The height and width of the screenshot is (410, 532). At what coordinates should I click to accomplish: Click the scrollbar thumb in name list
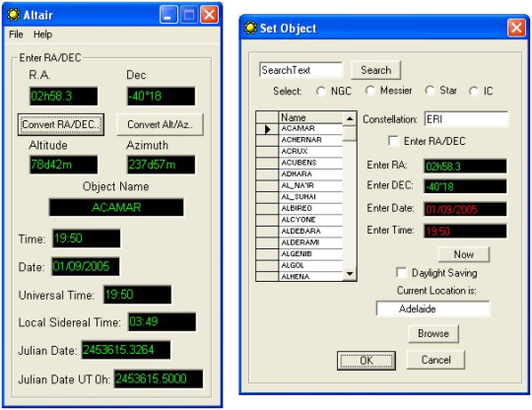point(350,133)
